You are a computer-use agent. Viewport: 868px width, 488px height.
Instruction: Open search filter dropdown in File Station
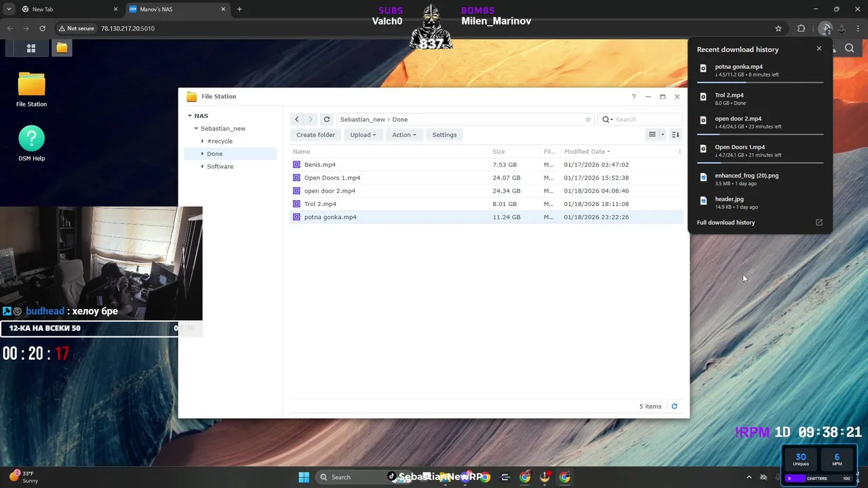tap(608, 119)
